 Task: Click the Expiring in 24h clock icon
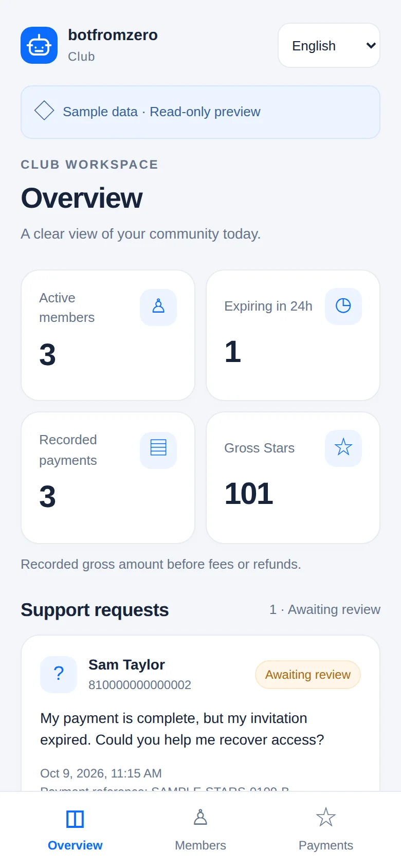coord(343,306)
